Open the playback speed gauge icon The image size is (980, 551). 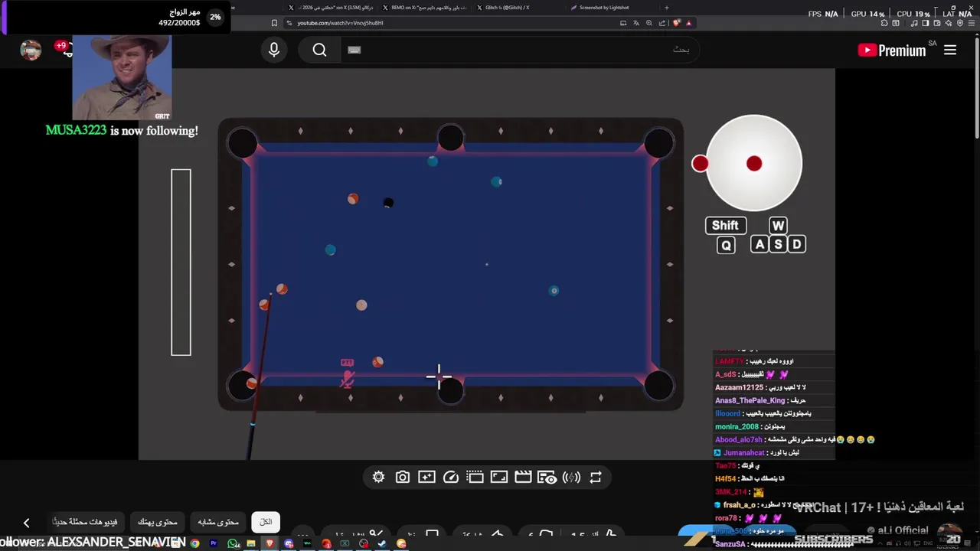pyautogui.click(x=451, y=477)
